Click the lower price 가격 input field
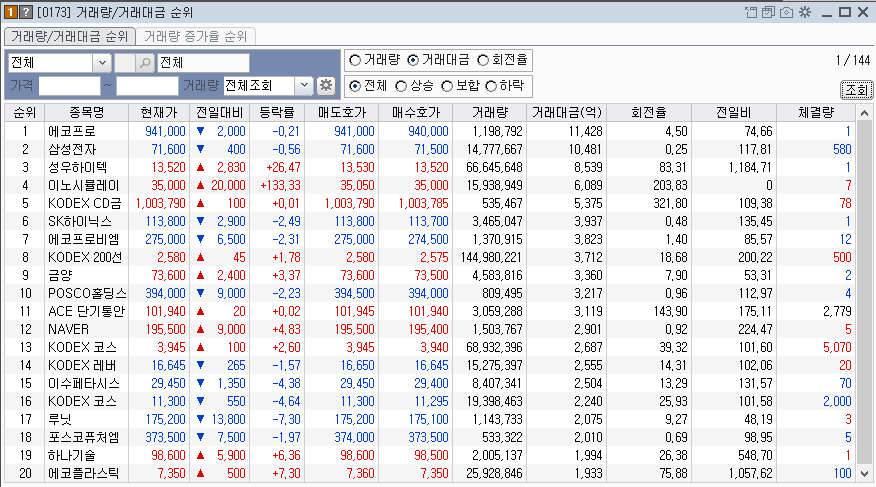The height and width of the screenshot is (487, 876). click(69, 85)
